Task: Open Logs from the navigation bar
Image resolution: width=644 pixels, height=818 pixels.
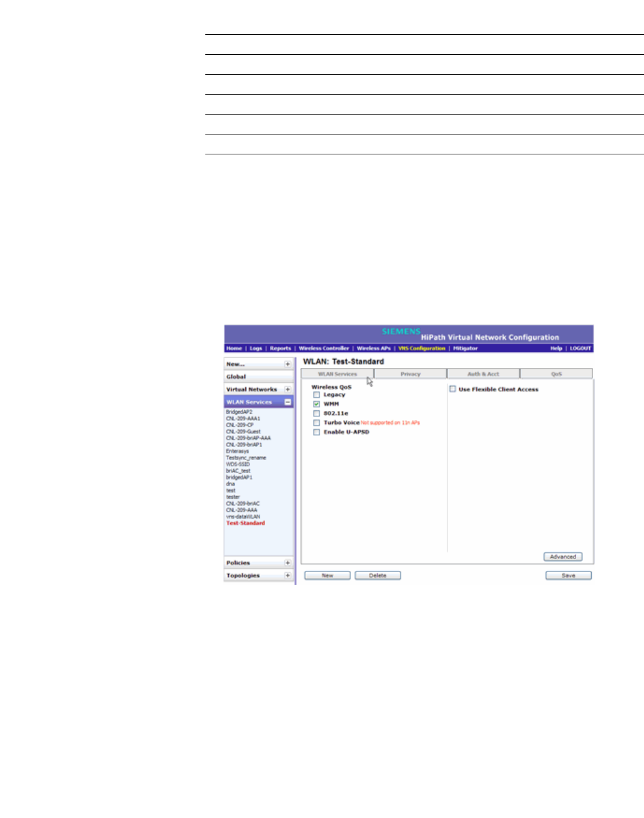Action: click(256, 349)
